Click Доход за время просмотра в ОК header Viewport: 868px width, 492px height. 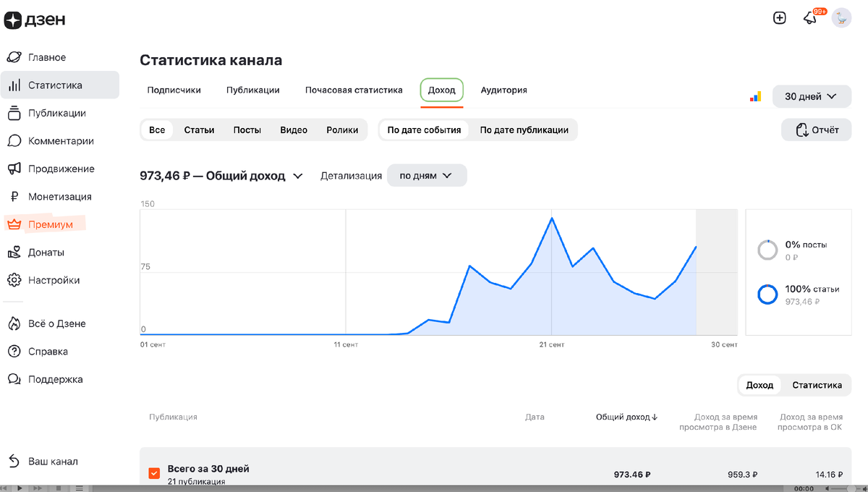click(x=810, y=422)
